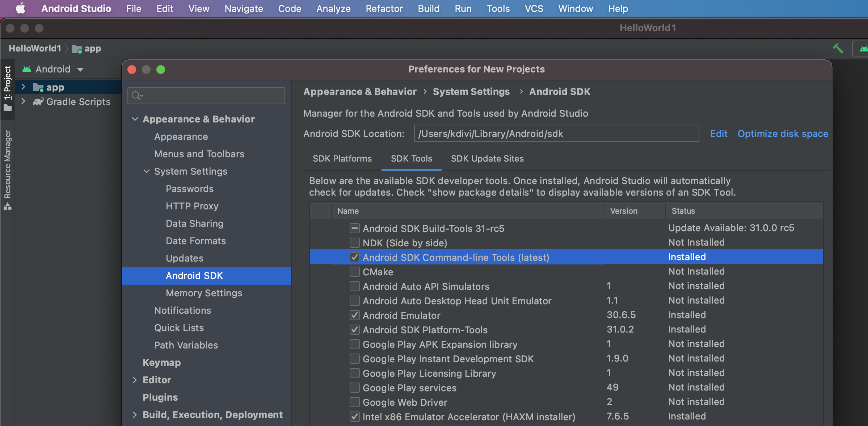Viewport: 868px width, 426px height.
Task: Uncheck Android SDK Command-line Tools (latest)
Action: click(354, 257)
